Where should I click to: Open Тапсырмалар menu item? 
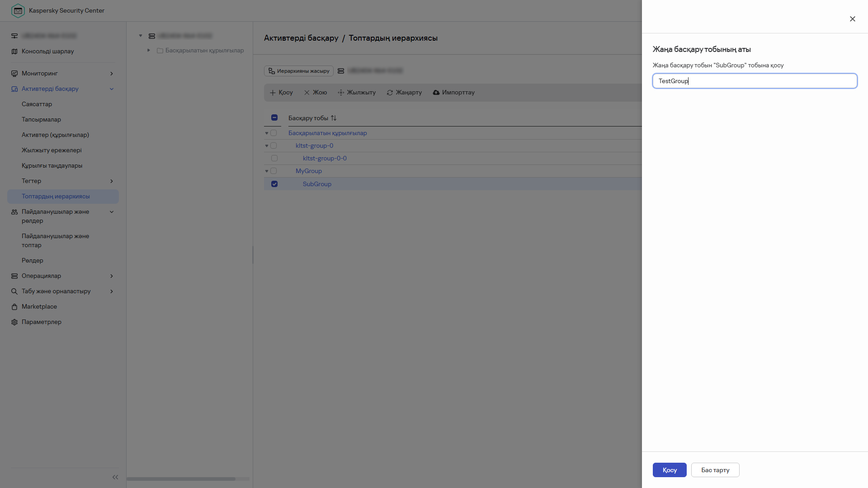pos(41,120)
